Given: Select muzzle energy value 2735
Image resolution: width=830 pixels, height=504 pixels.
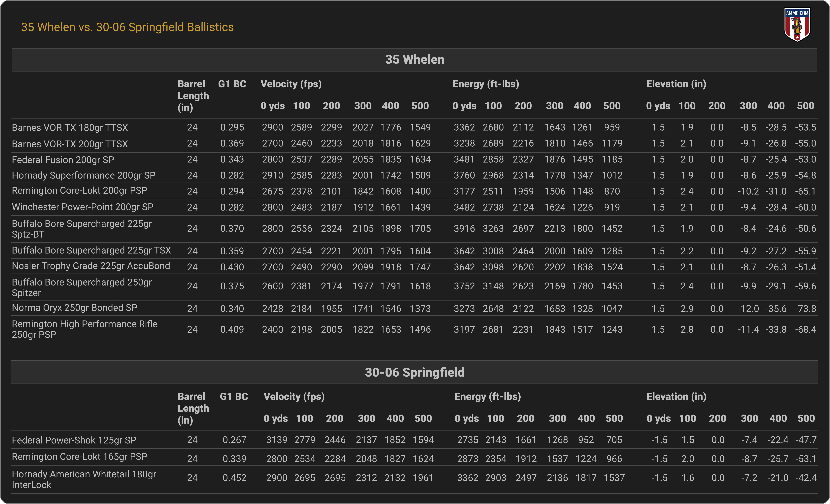Looking at the screenshot, I should [467, 440].
